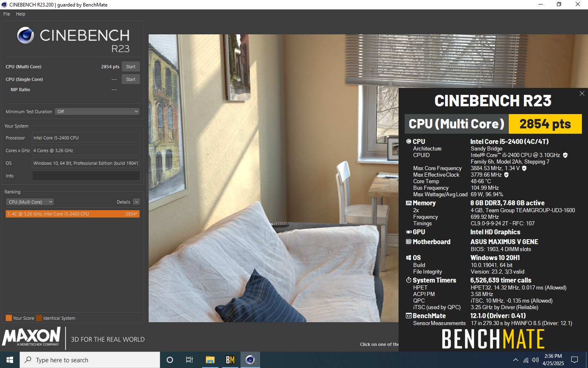Click the Cores x GHz field
Viewport: 588px width, 368px height.
tap(86, 150)
